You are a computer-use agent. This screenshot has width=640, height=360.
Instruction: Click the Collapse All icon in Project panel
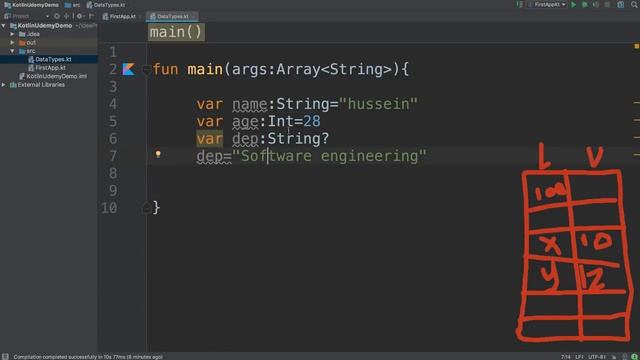click(x=67, y=16)
